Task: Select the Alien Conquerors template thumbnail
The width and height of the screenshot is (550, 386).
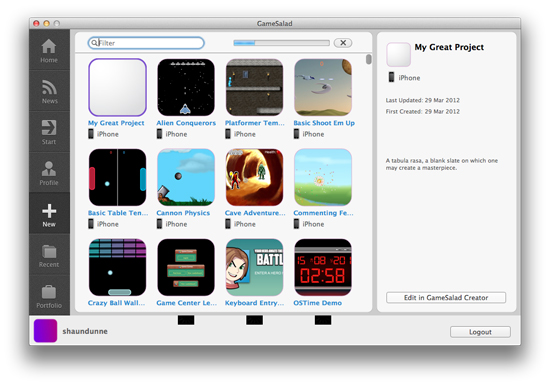Action: pyautogui.click(x=186, y=87)
